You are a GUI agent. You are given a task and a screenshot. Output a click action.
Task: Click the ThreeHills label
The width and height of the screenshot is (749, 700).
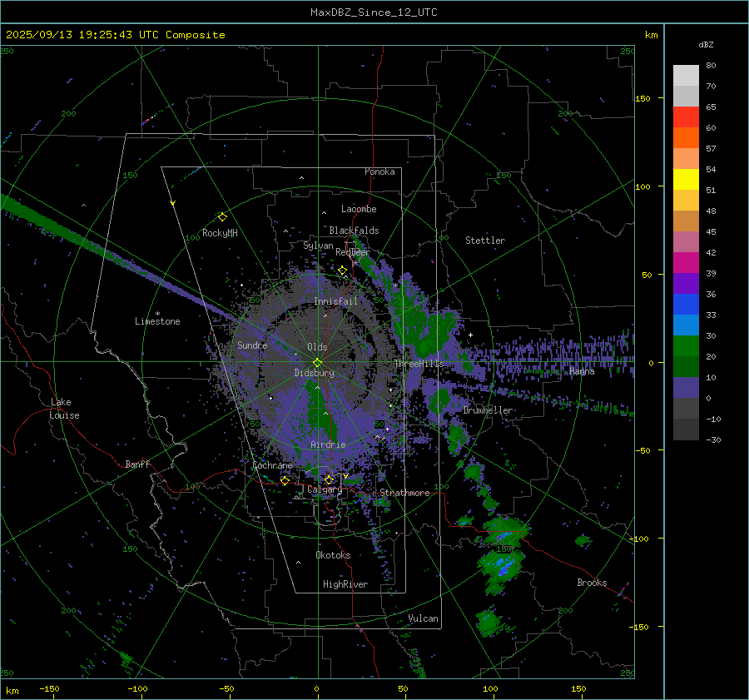[x=419, y=364]
